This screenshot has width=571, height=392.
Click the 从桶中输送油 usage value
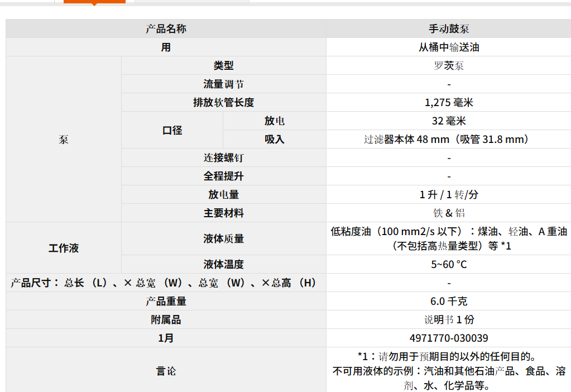(x=448, y=47)
